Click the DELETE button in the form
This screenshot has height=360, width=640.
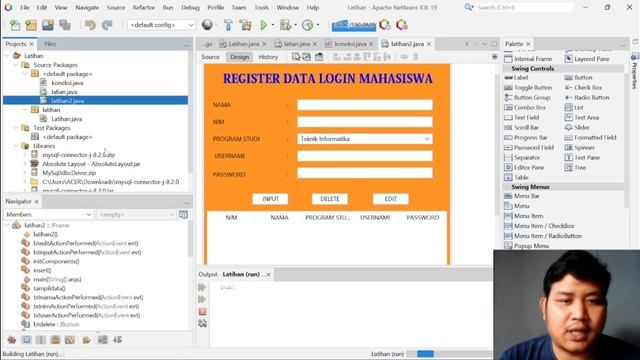click(x=330, y=199)
